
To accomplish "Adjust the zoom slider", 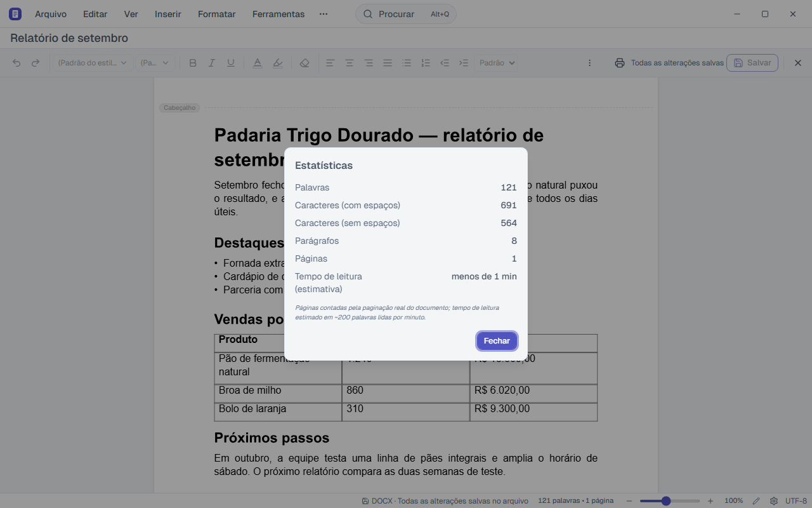I will tap(669, 501).
